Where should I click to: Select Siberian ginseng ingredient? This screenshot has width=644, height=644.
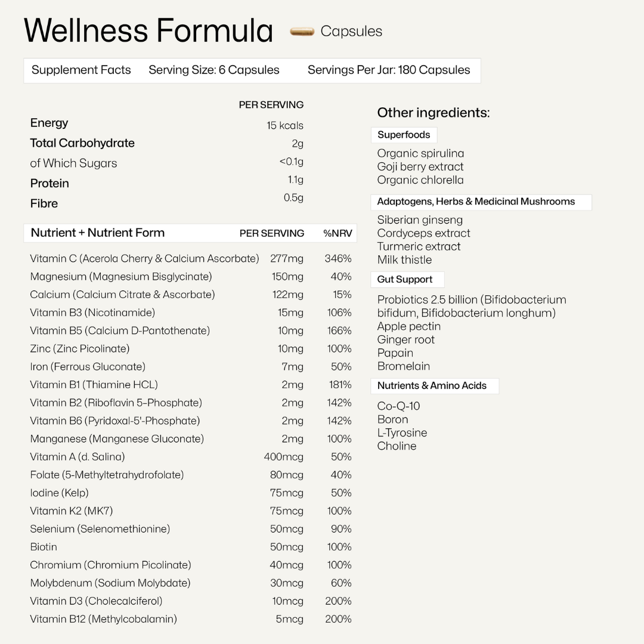pos(420,220)
